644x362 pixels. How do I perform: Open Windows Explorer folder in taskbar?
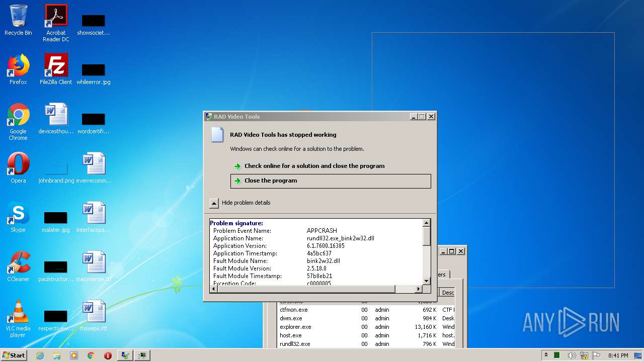(x=57, y=355)
